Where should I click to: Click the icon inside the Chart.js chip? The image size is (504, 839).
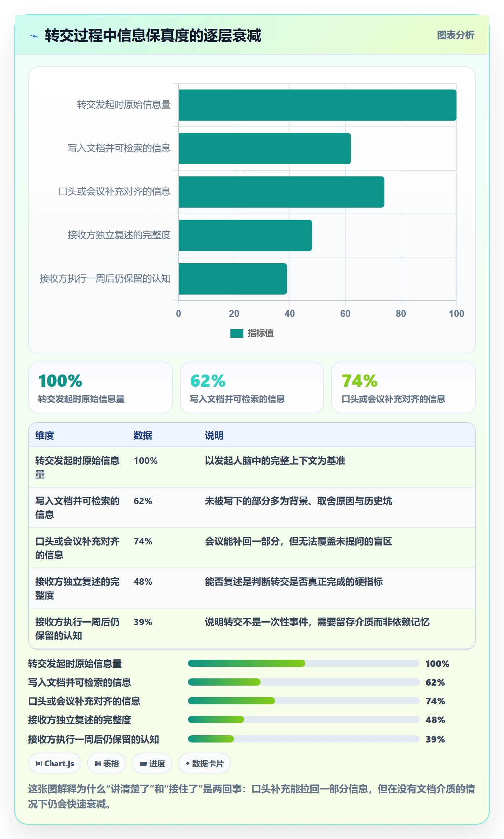click(x=39, y=763)
